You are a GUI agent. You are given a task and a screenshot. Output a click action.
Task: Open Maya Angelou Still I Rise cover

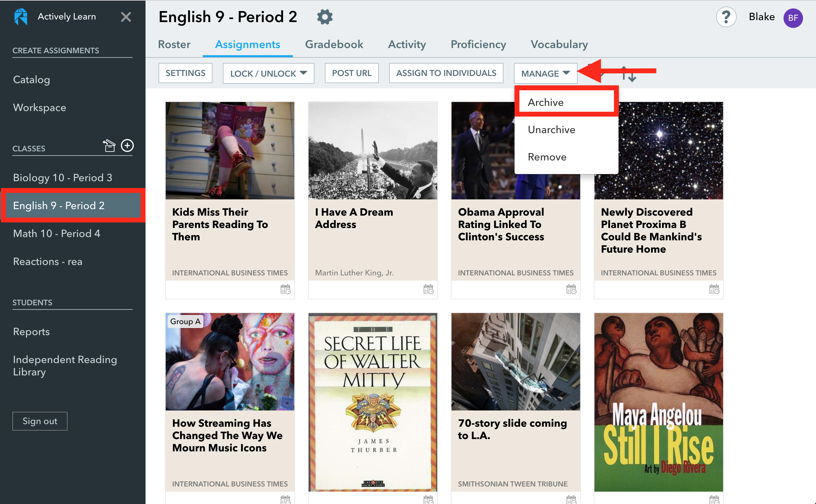[659, 402]
